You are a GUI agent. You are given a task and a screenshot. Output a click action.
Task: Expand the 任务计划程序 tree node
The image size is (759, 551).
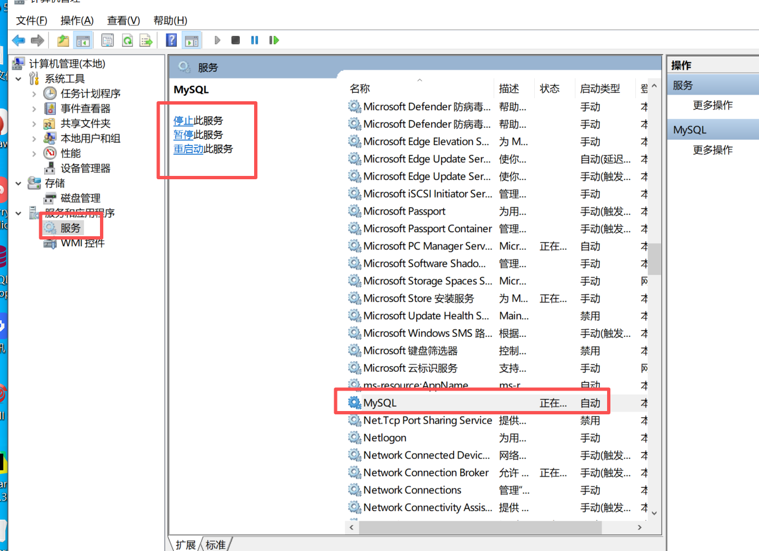[33, 93]
